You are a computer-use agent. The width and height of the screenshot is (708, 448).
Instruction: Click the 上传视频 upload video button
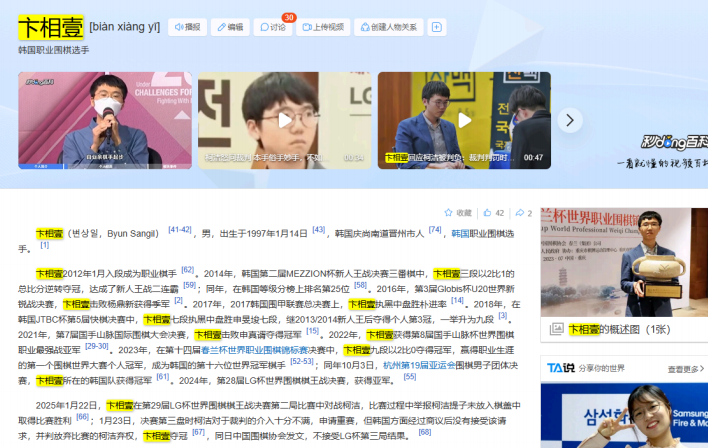[x=322, y=27]
